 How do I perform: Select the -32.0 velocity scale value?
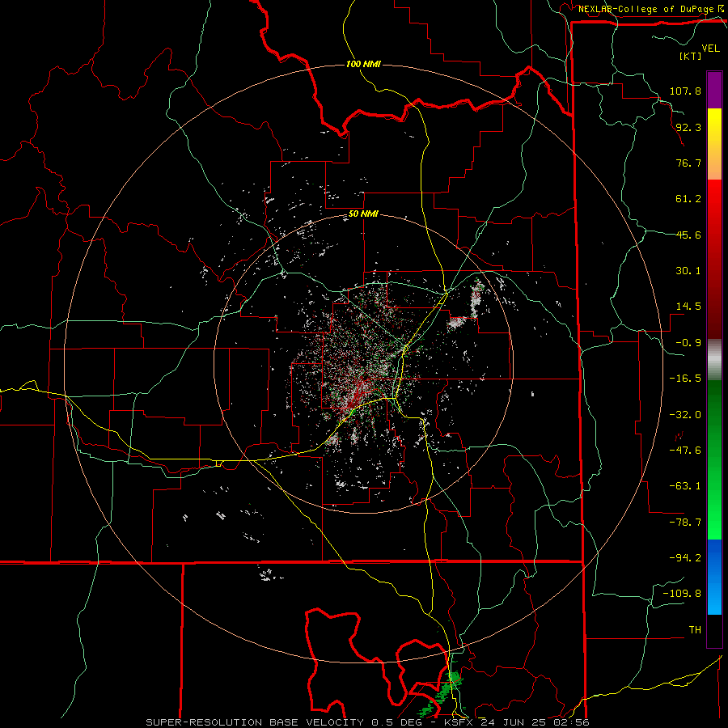click(x=685, y=415)
